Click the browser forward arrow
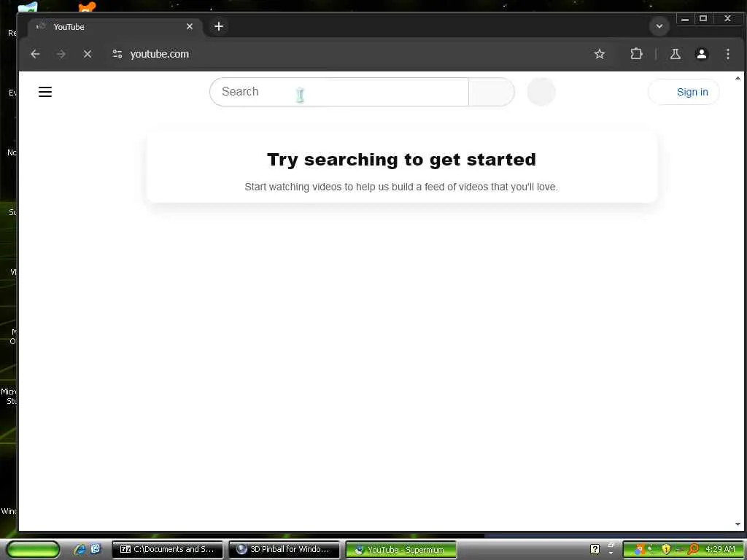Viewport: 747px width, 560px height. (61, 54)
